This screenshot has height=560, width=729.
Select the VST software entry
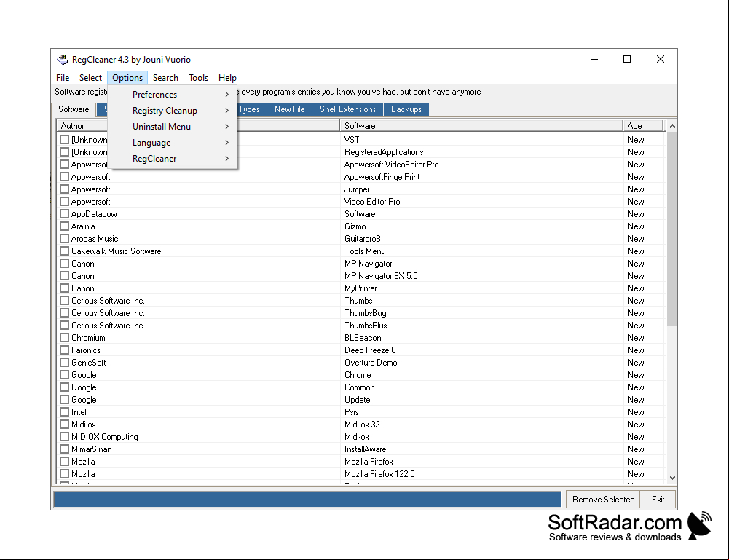pos(352,140)
